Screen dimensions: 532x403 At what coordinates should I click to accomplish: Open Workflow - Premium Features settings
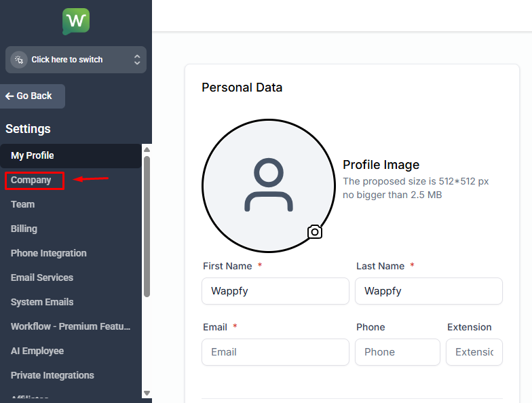pos(71,327)
